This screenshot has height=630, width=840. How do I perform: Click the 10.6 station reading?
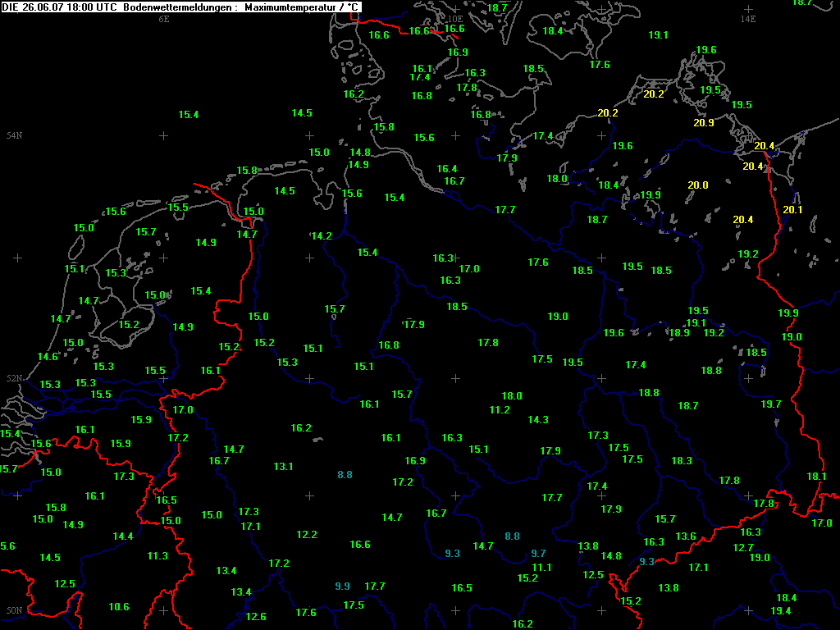pyautogui.click(x=119, y=607)
